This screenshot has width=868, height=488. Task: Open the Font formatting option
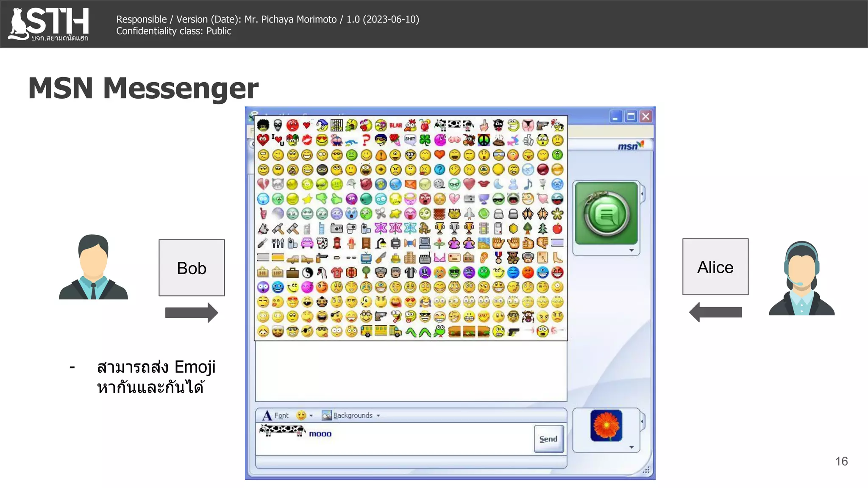pyautogui.click(x=275, y=416)
